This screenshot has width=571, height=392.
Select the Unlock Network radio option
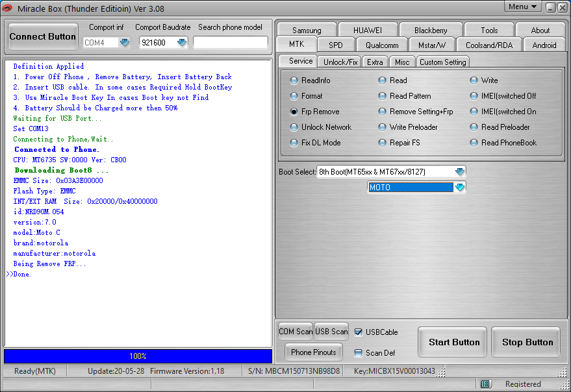294,127
